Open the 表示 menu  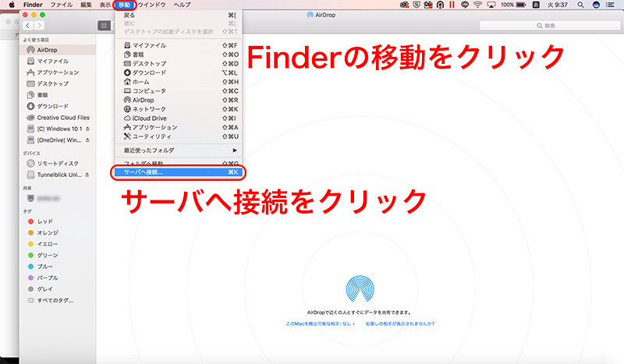click(x=105, y=5)
